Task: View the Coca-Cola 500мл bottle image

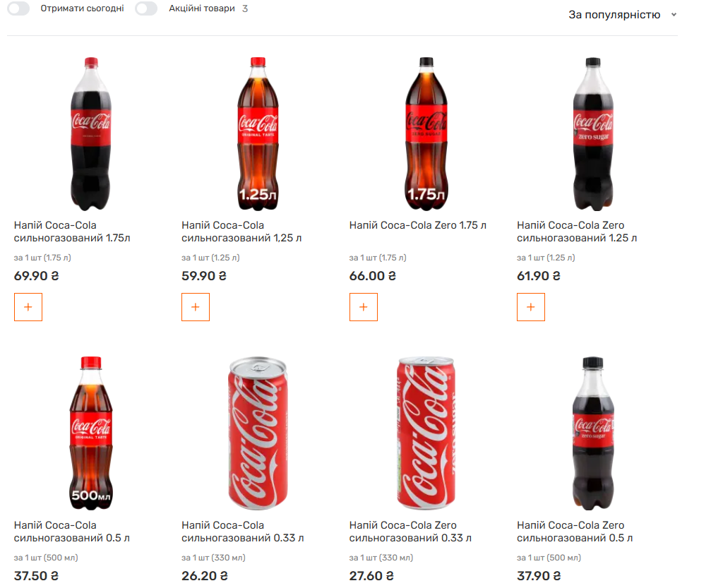Action: [x=91, y=433]
